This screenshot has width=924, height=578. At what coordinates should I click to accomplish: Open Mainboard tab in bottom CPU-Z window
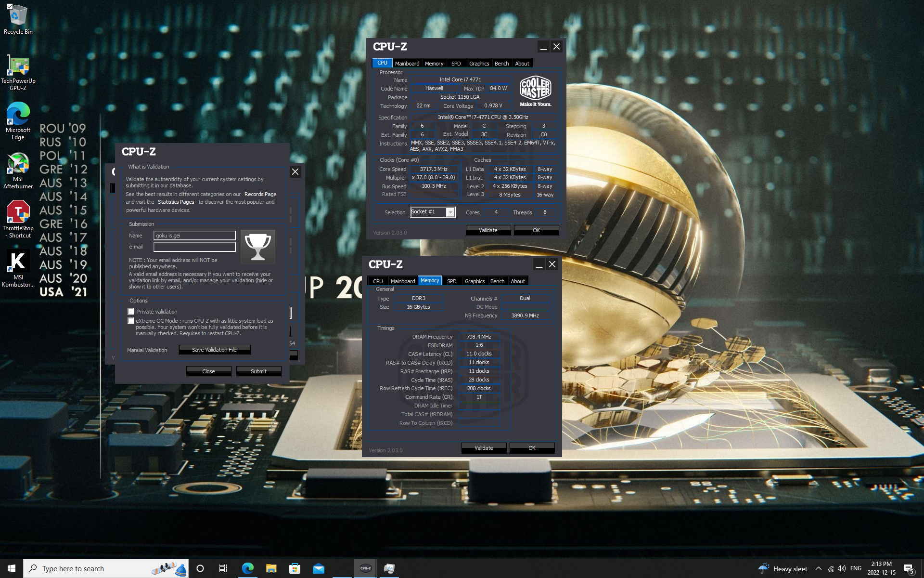point(403,281)
